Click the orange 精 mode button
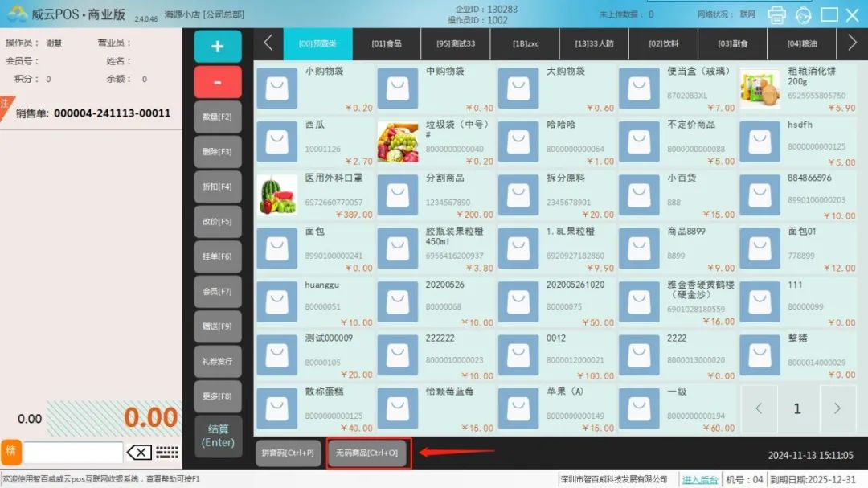This screenshot has width=868, height=488. (11, 452)
